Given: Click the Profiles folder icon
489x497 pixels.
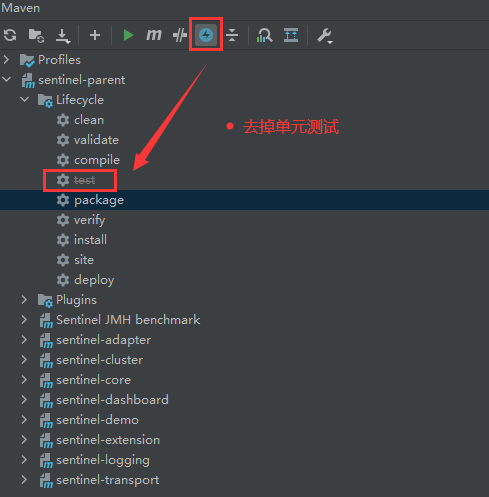Looking at the screenshot, I should 27,60.
